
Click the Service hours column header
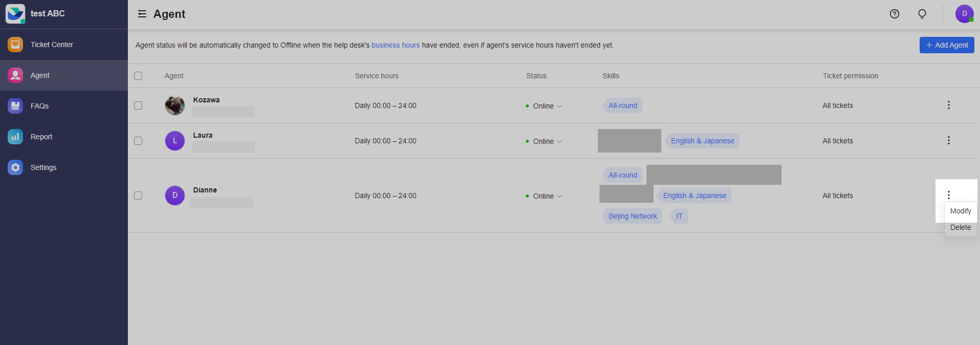click(x=376, y=76)
